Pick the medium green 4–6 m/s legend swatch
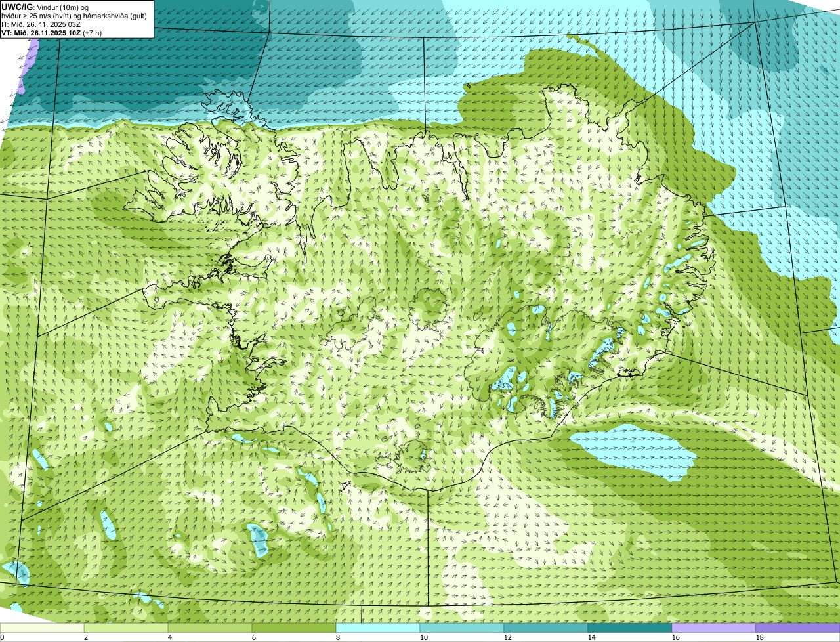Screen dimensions: 840x642 (x=210, y=628)
